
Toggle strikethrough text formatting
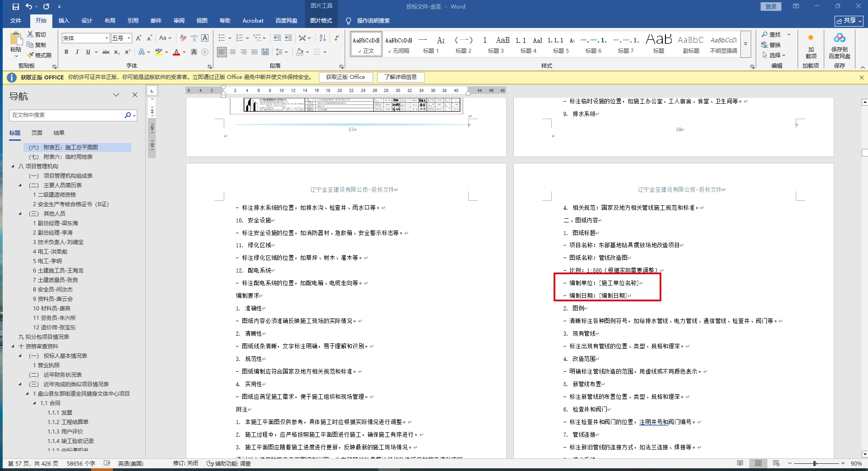tap(106, 52)
